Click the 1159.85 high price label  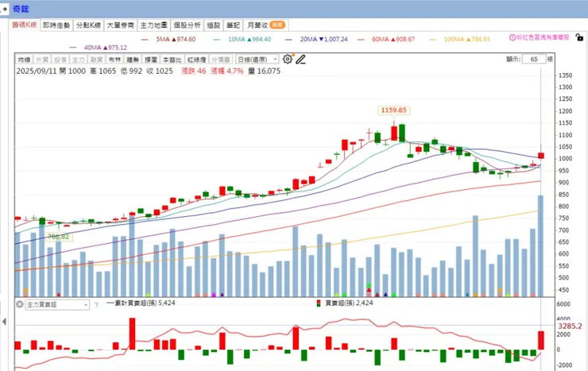click(x=393, y=110)
